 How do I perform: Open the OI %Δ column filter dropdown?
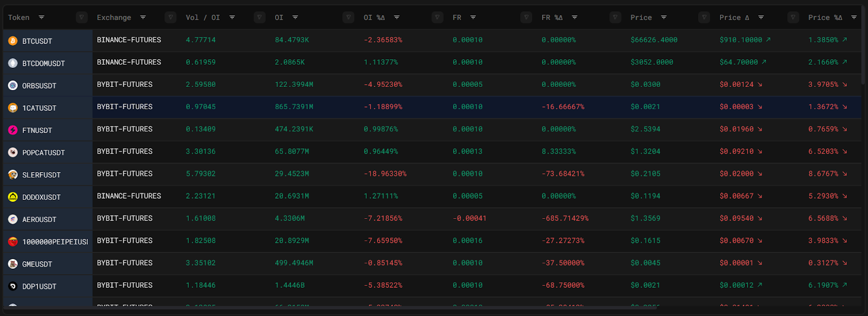pyautogui.click(x=437, y=17)
